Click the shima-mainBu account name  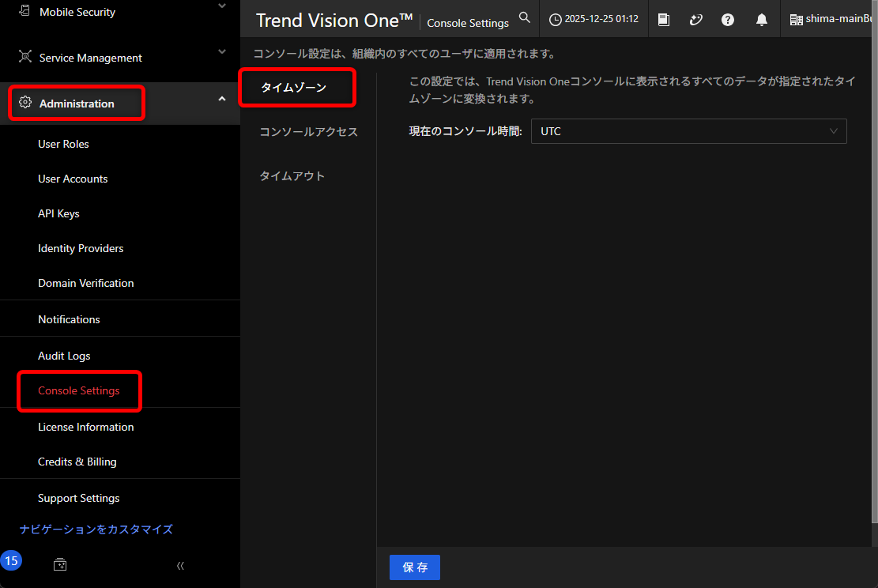838,18
